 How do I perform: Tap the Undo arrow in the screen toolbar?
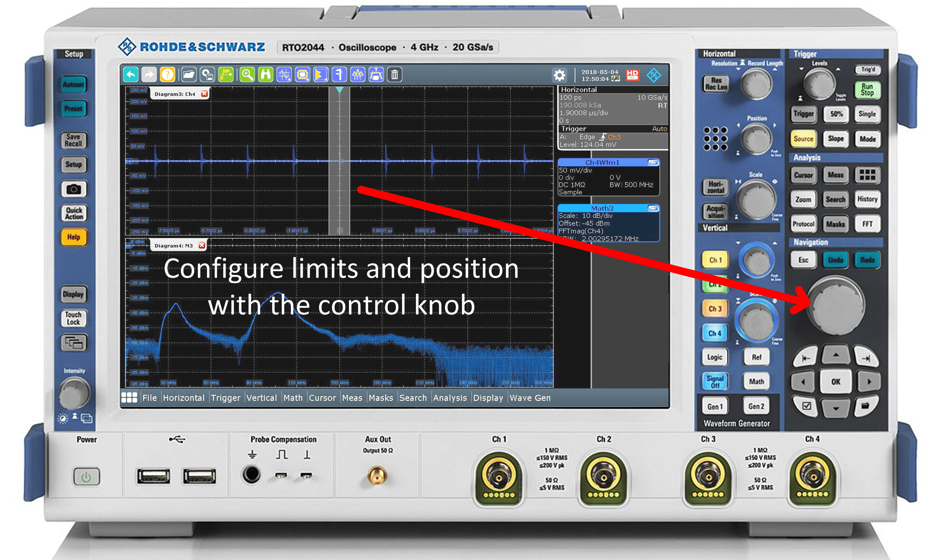131,75
